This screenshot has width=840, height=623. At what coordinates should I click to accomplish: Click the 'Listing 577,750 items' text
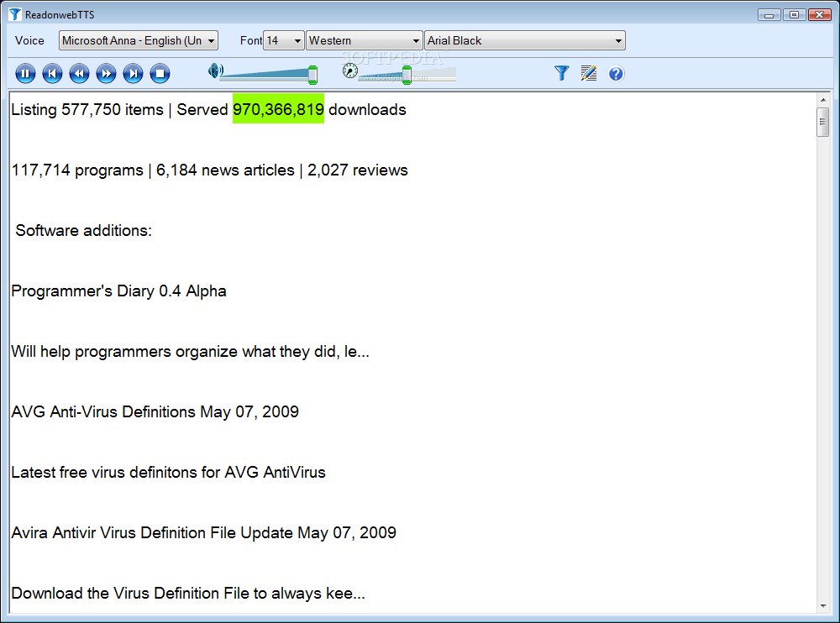[87, 110]
